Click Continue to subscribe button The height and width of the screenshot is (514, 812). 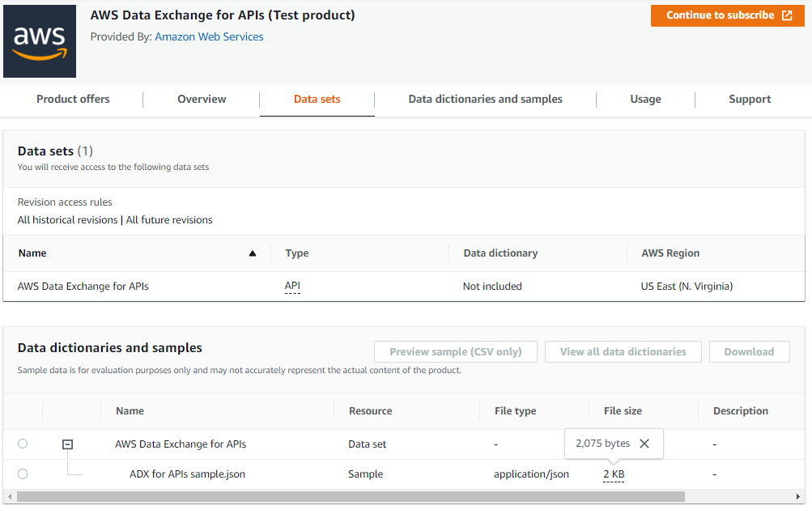pos(727,15)
